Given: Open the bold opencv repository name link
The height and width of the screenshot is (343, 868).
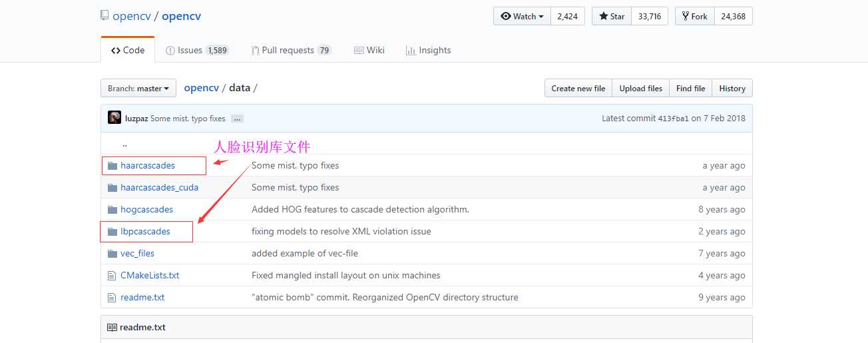Looking at the screenshot, I should coord(182,15).
